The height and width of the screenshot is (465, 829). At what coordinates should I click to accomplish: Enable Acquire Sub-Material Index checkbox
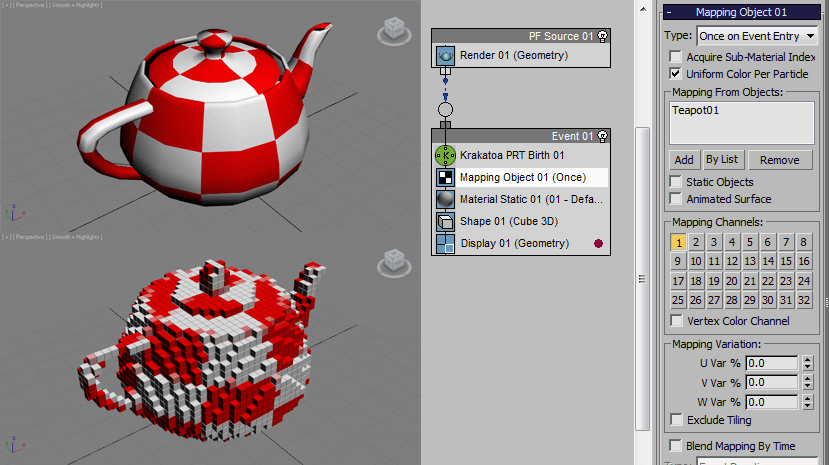(676, 58)
